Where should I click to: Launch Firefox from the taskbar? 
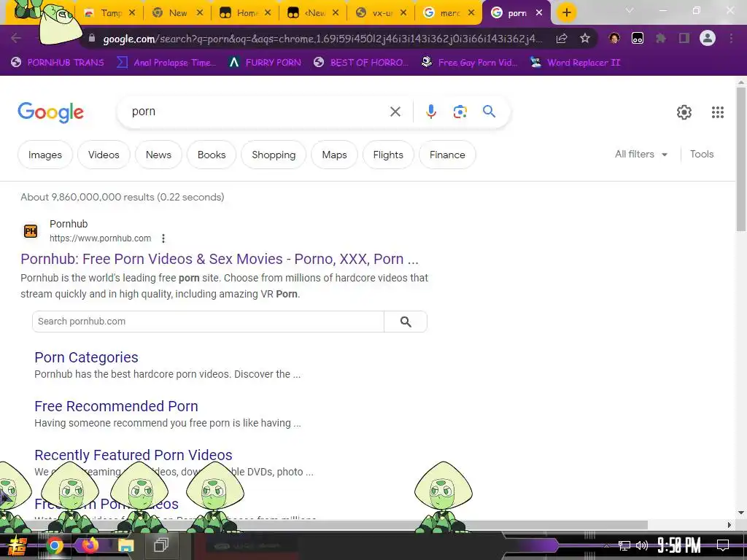90,545
